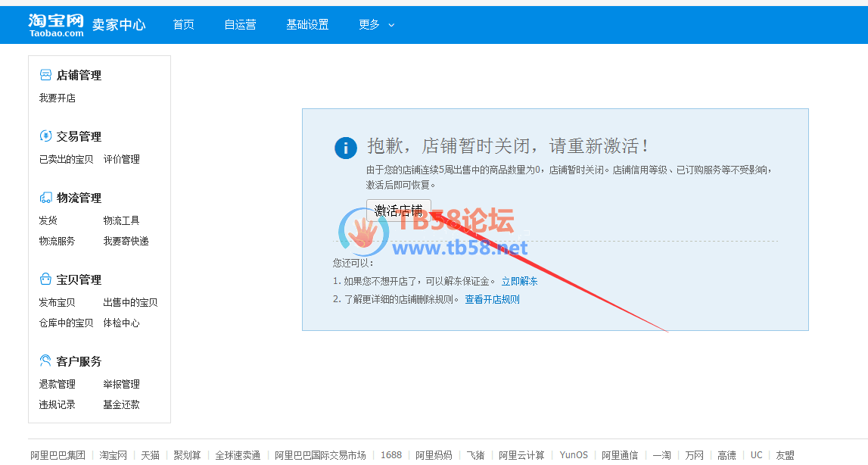Click the Taobao.com logo
Screen dimensions: 868x465
[56, 25]
